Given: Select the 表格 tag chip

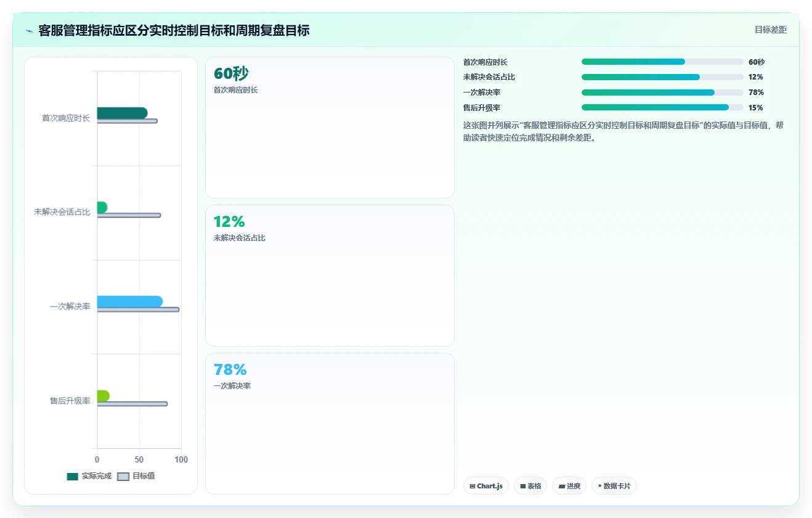Looking at the screenshot, I should click(530, 486).
